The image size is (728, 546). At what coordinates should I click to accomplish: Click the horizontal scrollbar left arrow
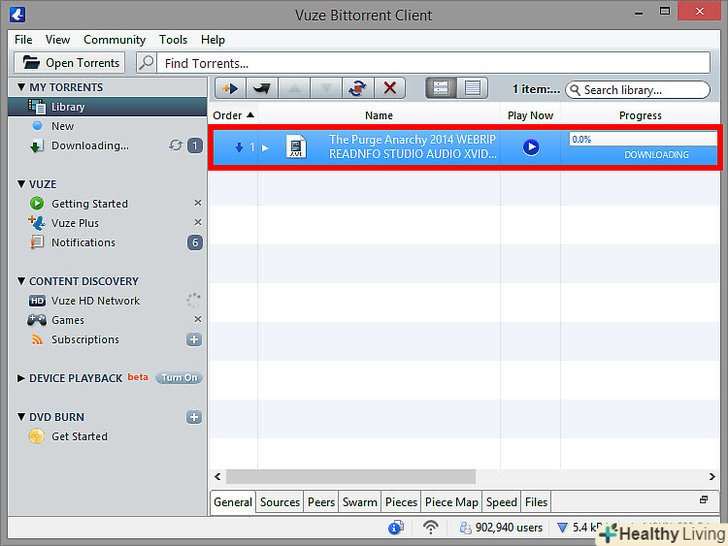[x=217, y=476]
